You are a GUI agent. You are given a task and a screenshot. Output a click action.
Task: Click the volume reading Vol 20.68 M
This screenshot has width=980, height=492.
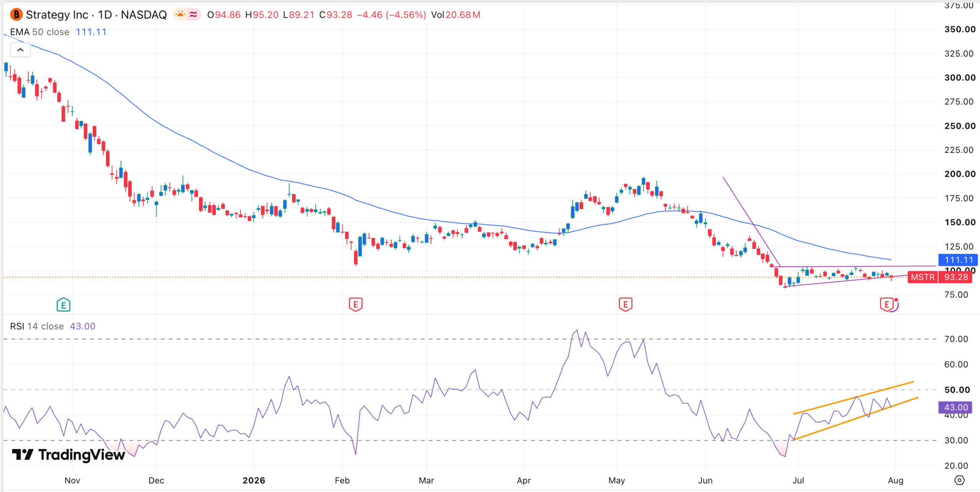coord(456,15)
